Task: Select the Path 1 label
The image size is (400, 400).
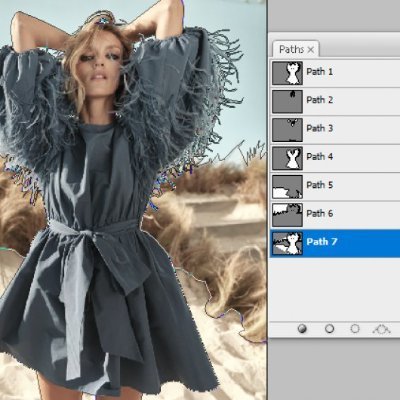Action: pos(319,71)
